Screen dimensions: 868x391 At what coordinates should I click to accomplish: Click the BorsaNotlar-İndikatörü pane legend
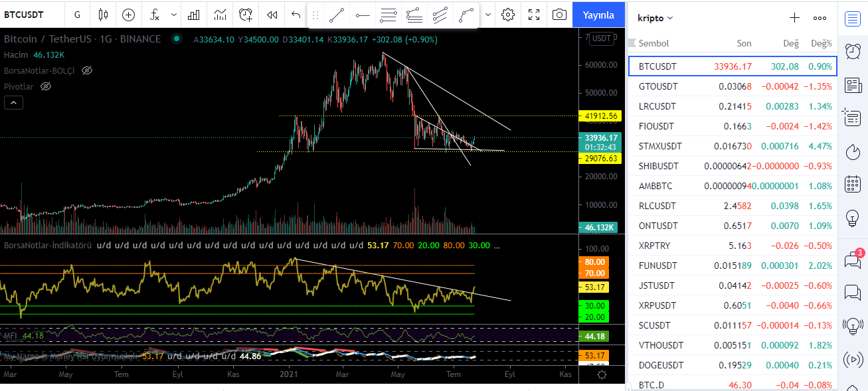click(x=48, y=246)
